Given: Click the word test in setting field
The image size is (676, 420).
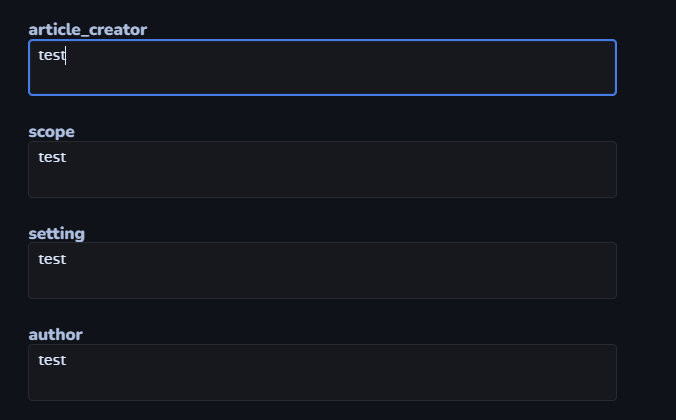Looking at the screenshot, I should point(51,258).
